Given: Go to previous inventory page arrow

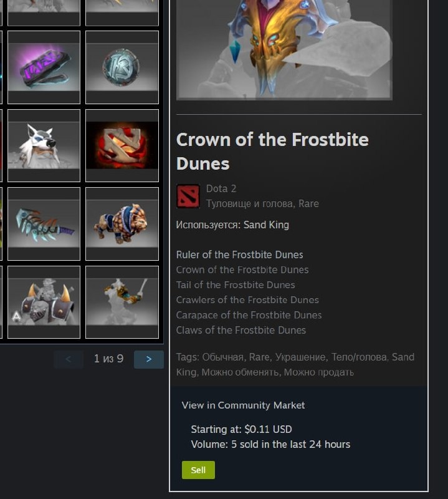Looking at the screenshot, I should point(69,359).
